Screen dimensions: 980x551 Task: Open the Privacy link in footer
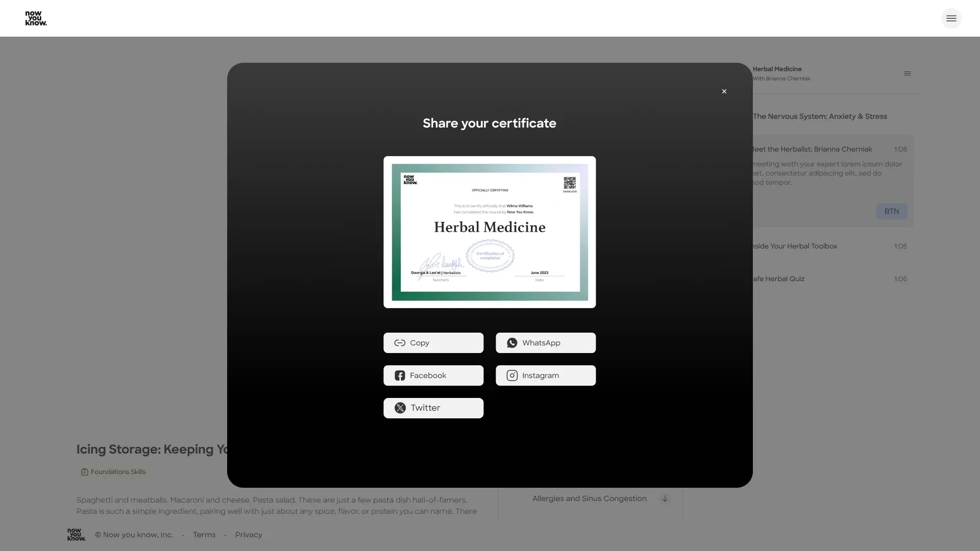(x=249, y=535)
